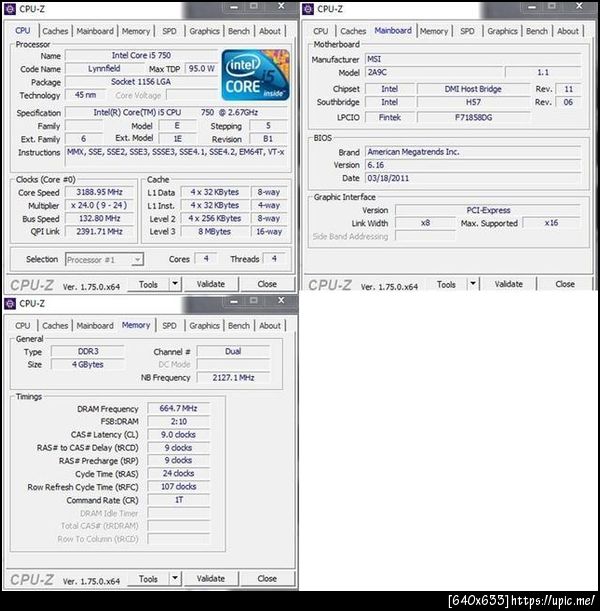This screenshot has width=600, height=611.
Task: Click Validate button in the Mainboard window
Action: click(x=509, y=284)
